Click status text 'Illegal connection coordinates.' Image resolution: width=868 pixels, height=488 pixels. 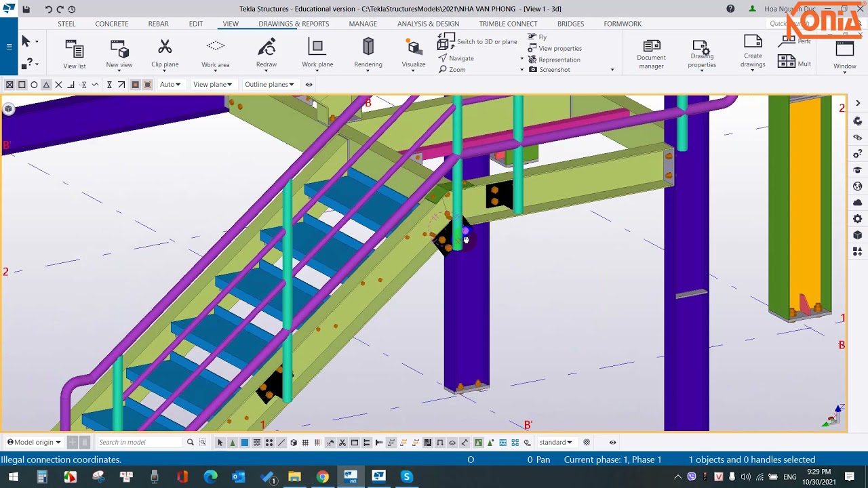[61, 460]
